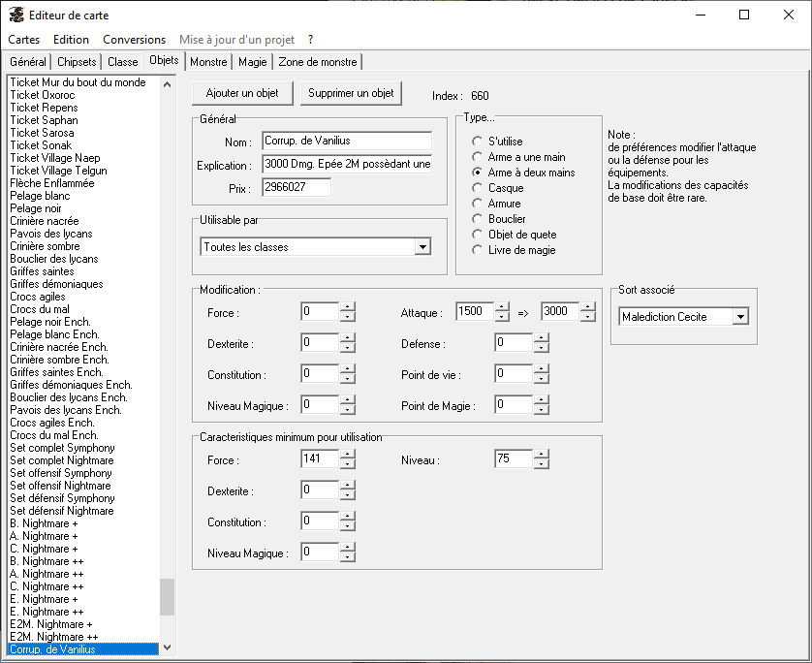Decrease the Attaque spinner value
Image resolution: width=812 pixels, height=663 pixels.
point(502,317)
